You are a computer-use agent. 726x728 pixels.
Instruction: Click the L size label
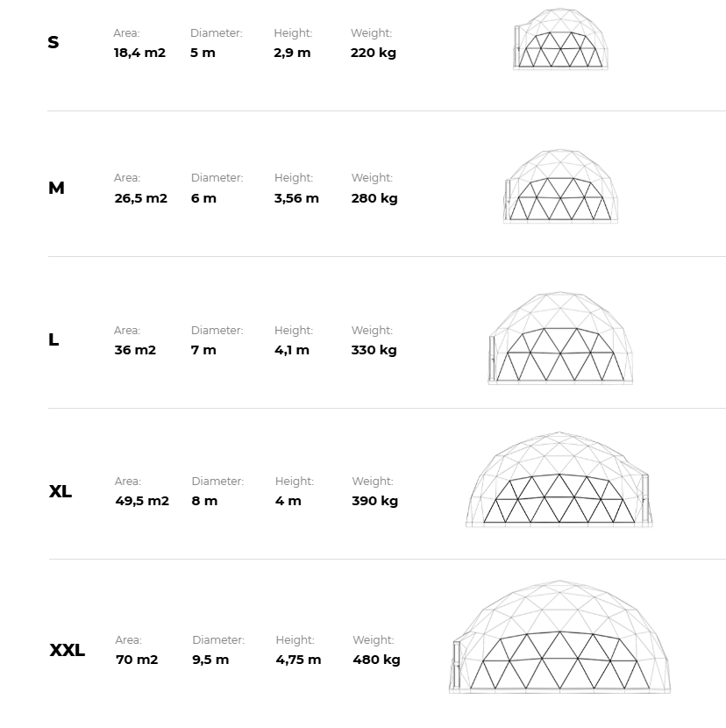point(53,339)
